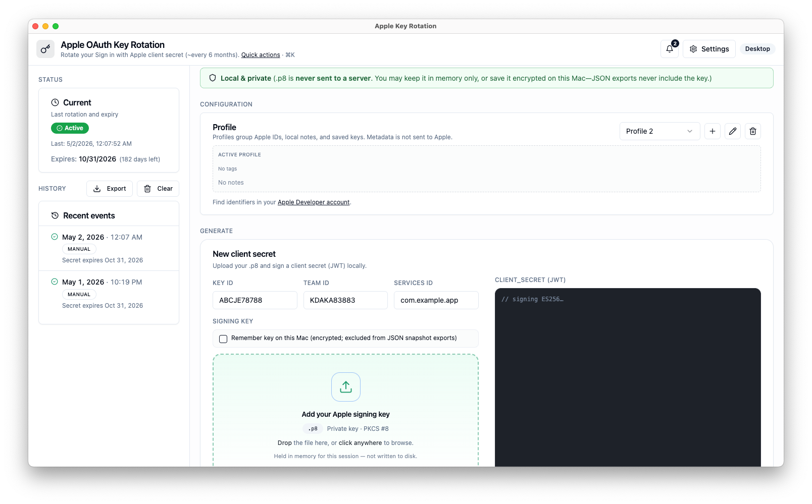812x504 pixels.
Task: Click the No tags text in Active Profile
Action: tap(227, 169)
